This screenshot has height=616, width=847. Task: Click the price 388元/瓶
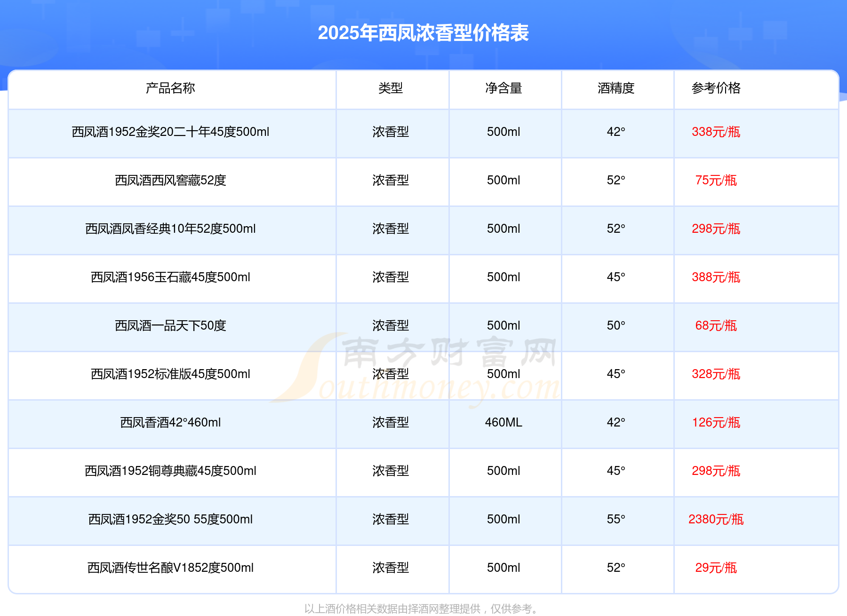point(716,277)
